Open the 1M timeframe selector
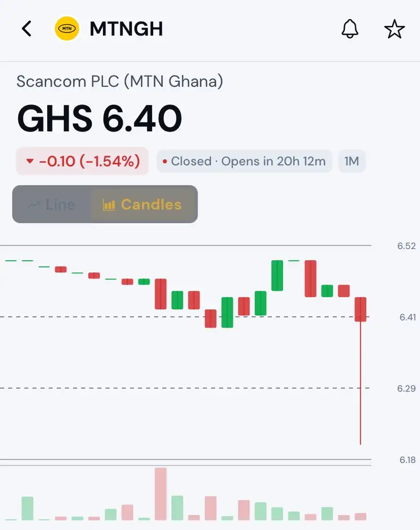This screenshot has height=530, width=420. click(352, 161)
